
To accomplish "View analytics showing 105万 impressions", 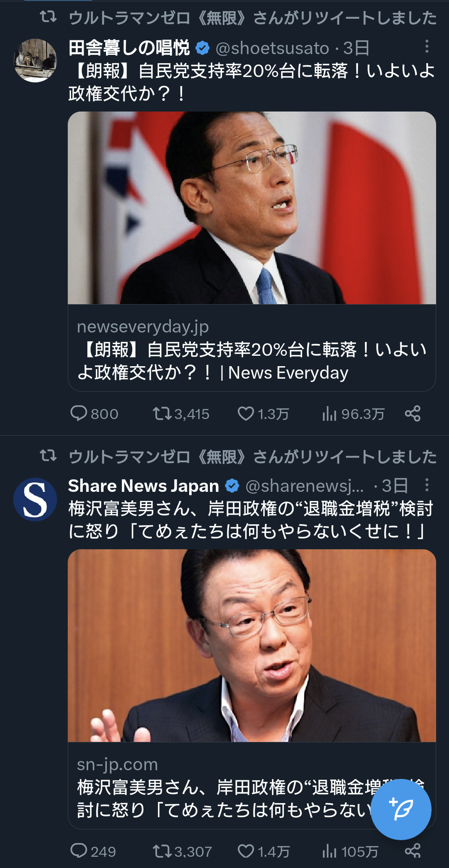I will tap(350, 851).
